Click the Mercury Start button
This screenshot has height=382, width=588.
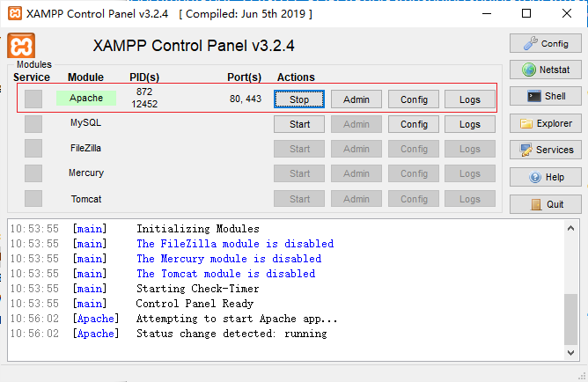tap(299, 173)
